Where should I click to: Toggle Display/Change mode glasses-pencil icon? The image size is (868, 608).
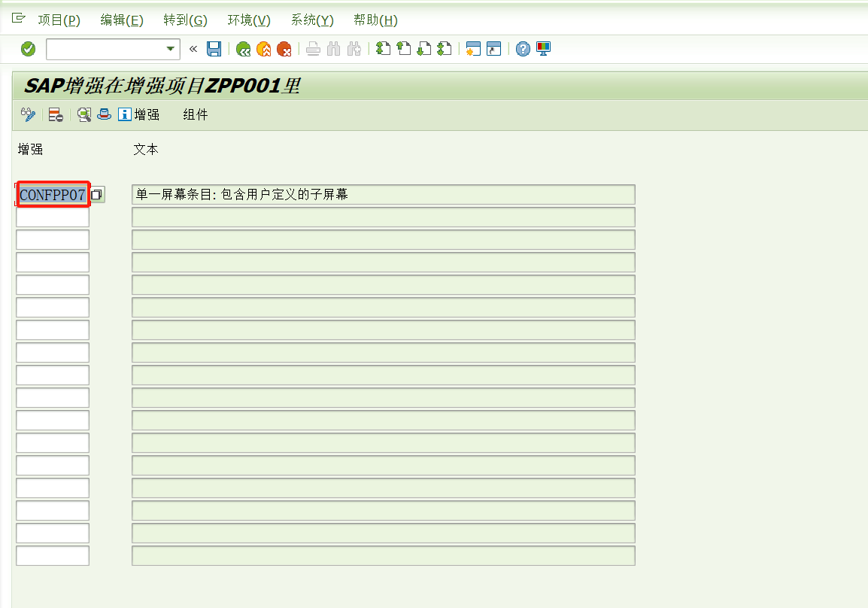point(29,114)
